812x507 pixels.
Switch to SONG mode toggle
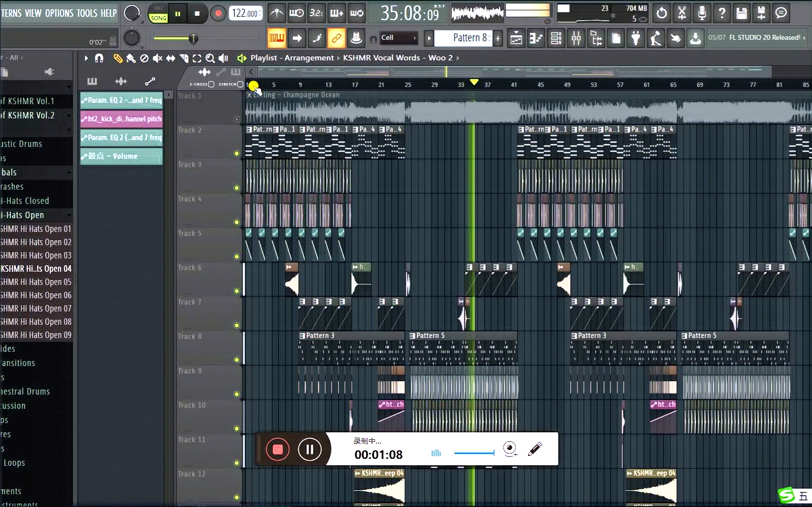(159, 18)
